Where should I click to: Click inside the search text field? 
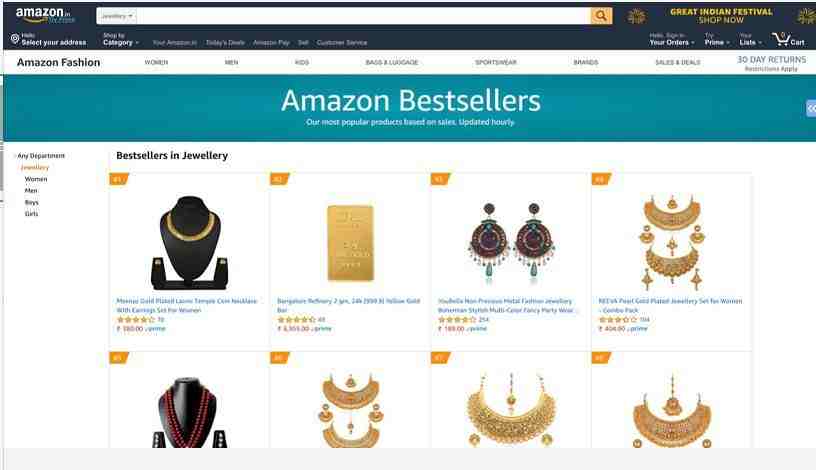click(363, 16)
